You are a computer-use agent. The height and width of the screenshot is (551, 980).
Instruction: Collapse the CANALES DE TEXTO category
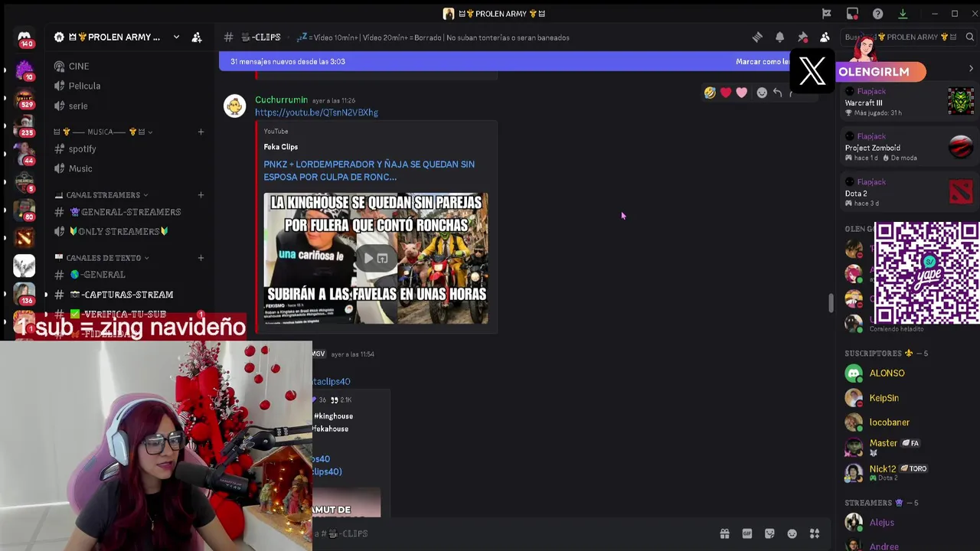tap(103, 258)
